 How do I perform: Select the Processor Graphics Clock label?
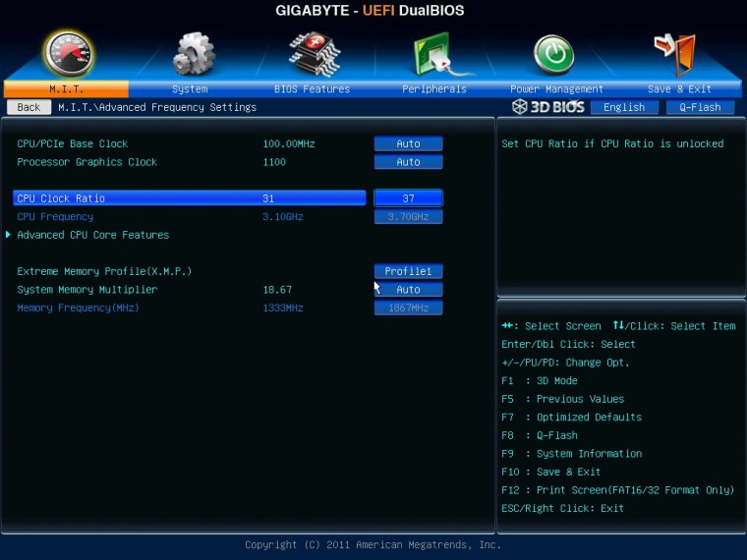(x=86, y=162)
